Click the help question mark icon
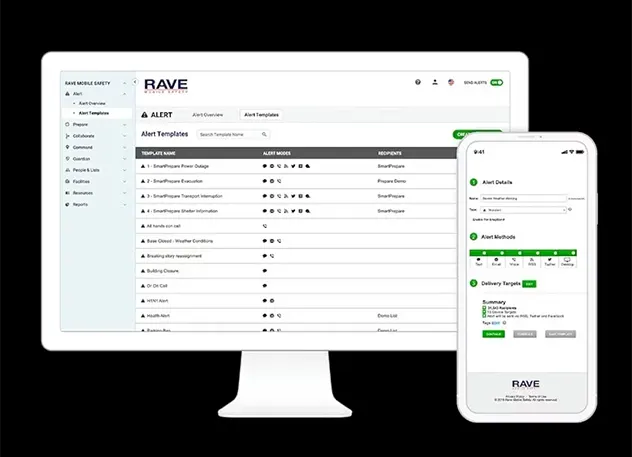Image resolution: width=632 pixels, height=457 pixels. [x=418, y=82]
